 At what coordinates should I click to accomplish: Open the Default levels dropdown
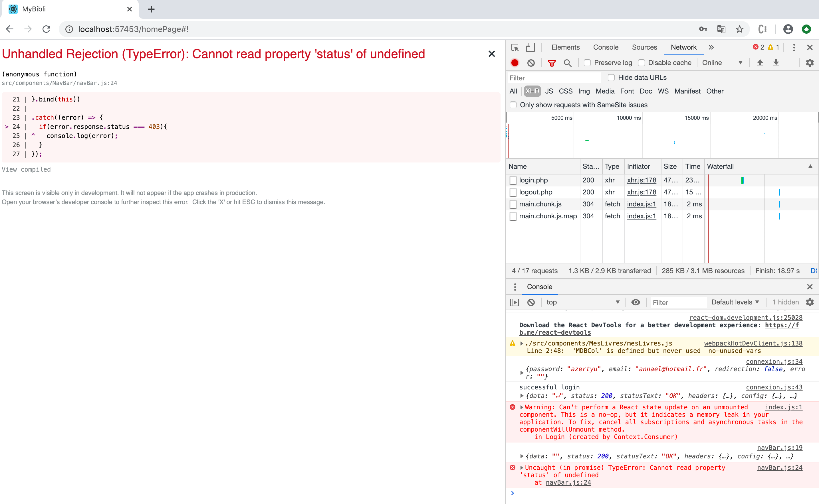click(735, 302)
